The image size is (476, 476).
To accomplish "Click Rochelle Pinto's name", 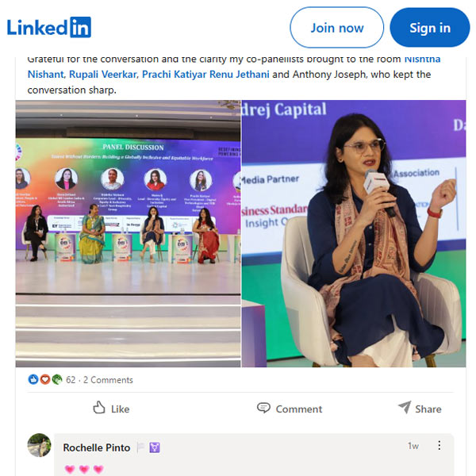I will tap(97, 447).
